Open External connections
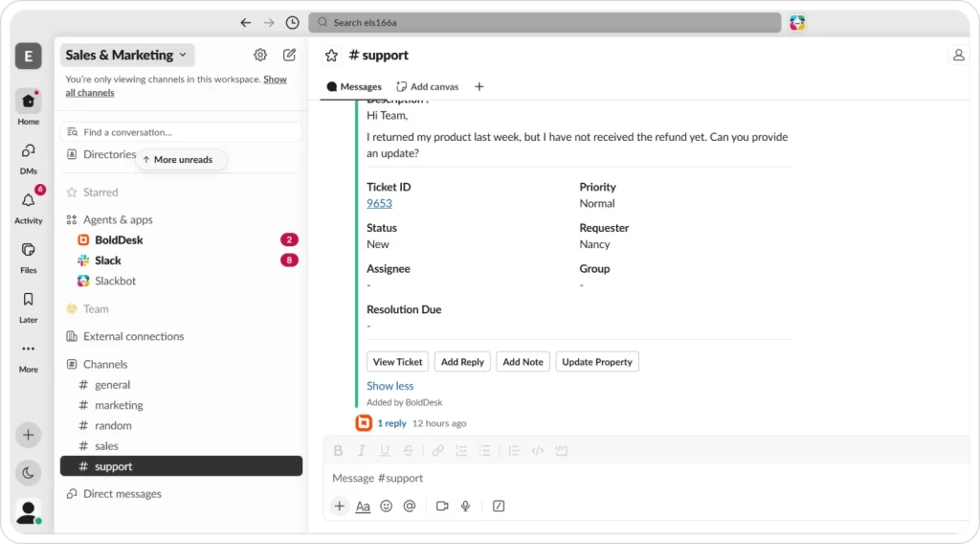This screenshot has width=980, height=544. 133,336
